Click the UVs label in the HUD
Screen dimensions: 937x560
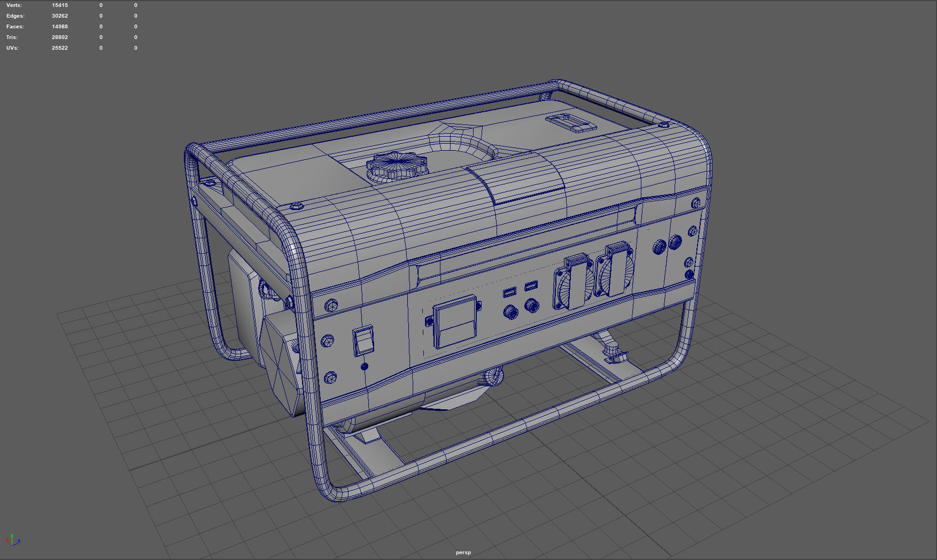pos(12,48)
